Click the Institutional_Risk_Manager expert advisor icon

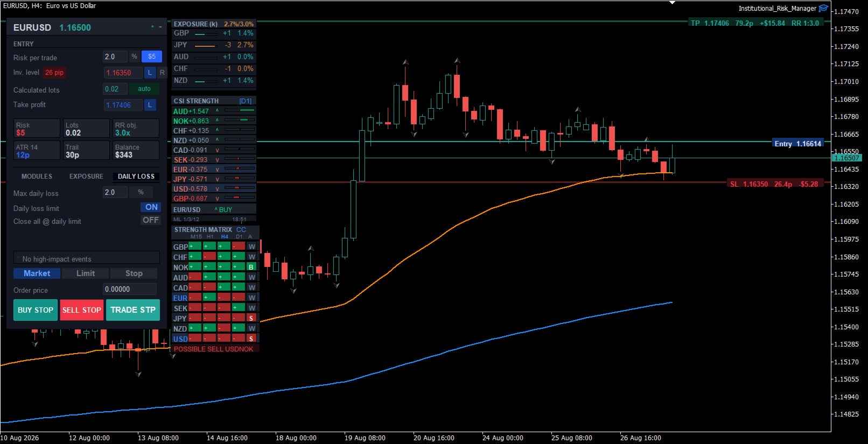823,8
